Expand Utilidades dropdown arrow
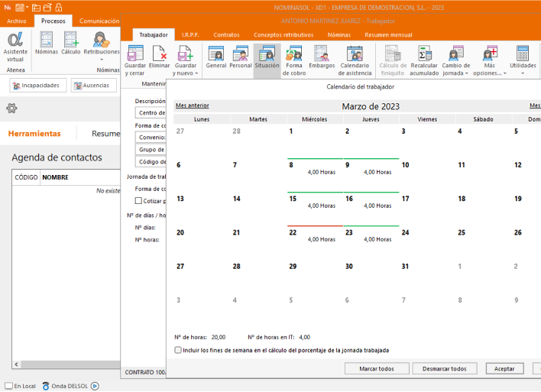 523,73
